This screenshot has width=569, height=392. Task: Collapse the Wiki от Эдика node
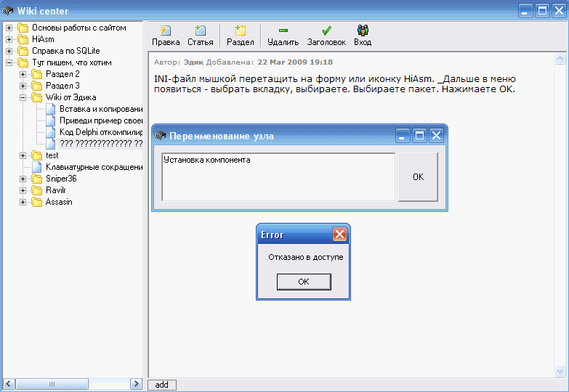23,97
